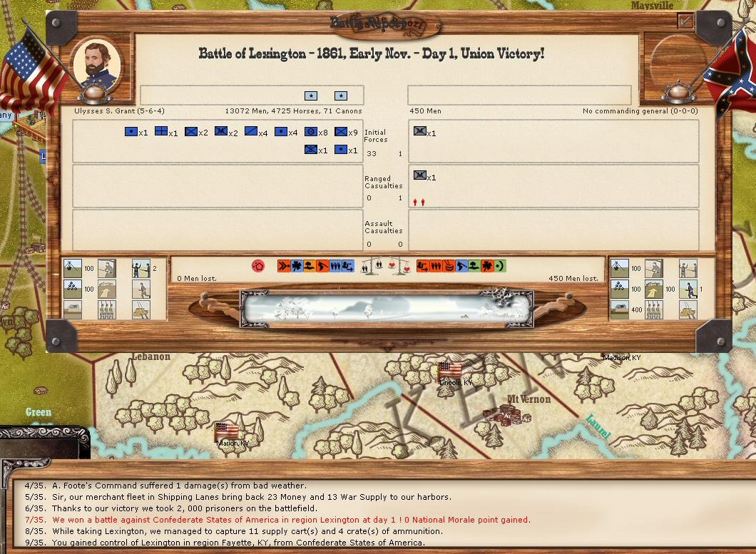Close the battle report with the checkmark button
756x554 pixels.
685,21
